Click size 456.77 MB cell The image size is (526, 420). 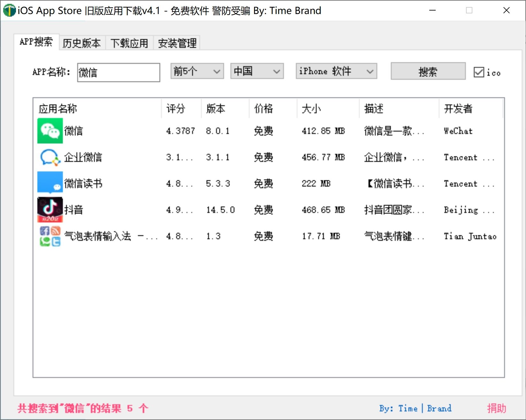click(323, 157)
